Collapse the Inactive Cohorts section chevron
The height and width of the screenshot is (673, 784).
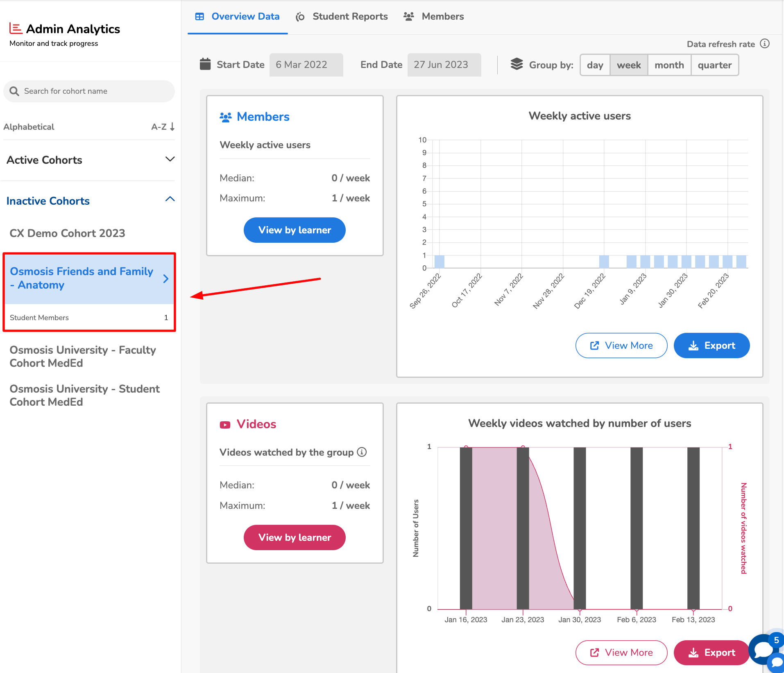[x=170, y=199]
